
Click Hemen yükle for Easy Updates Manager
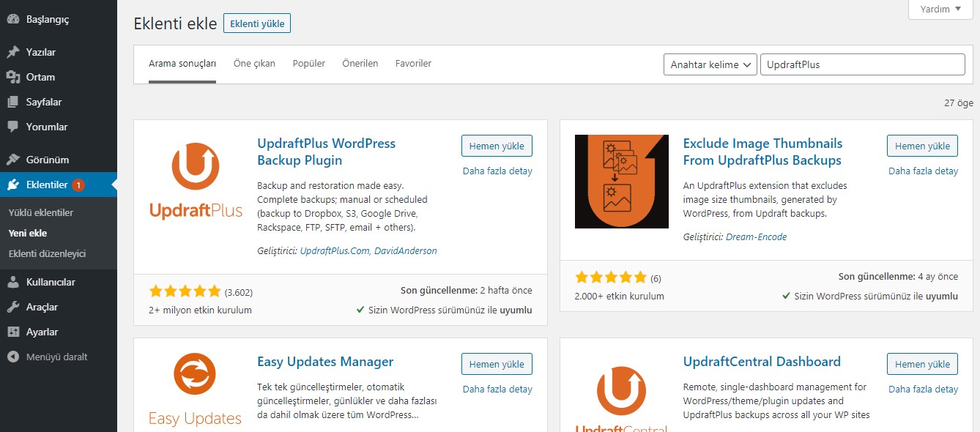(497, 364)
